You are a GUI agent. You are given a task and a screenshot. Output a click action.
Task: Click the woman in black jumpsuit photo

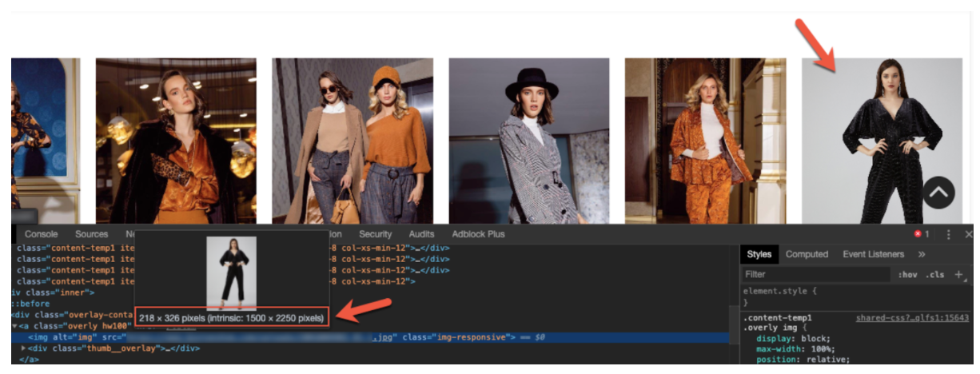(882, 141)
